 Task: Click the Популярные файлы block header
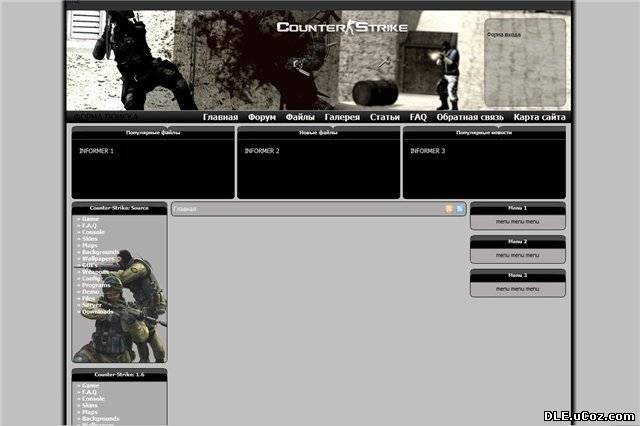pyautogui.click(x=153, y=133)
